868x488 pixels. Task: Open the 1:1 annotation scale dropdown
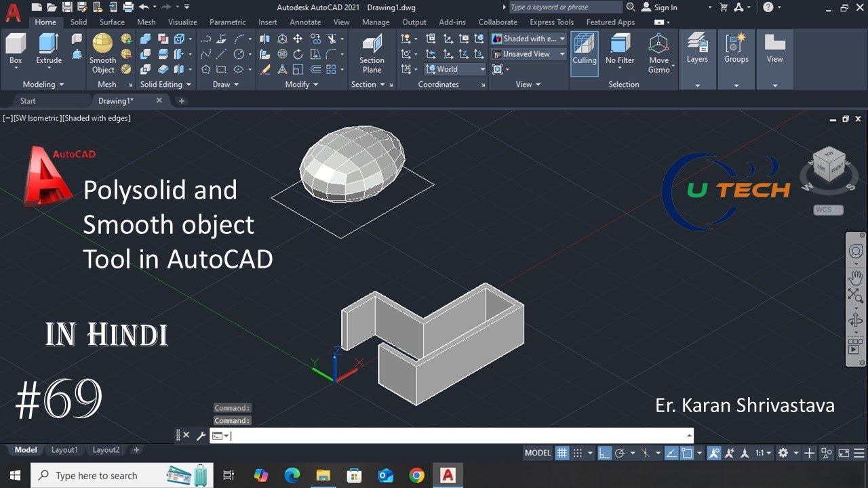[x=763, y=453]
